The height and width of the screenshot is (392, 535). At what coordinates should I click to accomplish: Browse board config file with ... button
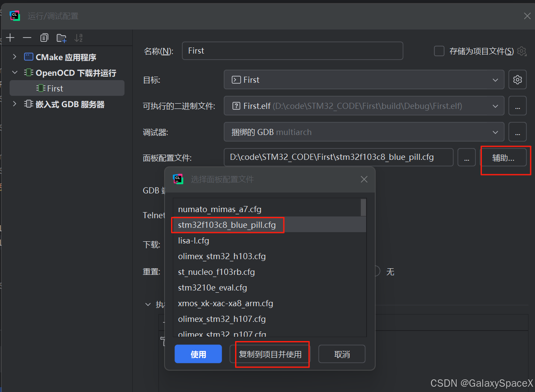tap(467, 158)
